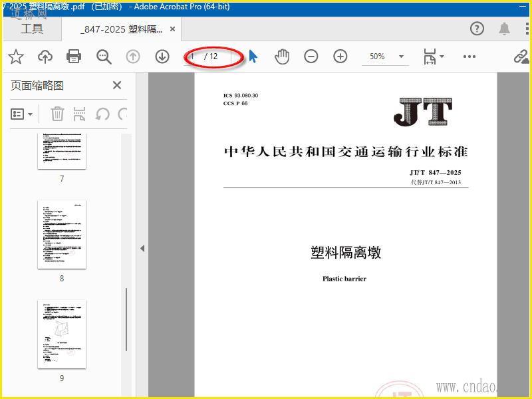Select page 9 thumbnail
This screenshot has height=399, width=532.
[62, 334]
